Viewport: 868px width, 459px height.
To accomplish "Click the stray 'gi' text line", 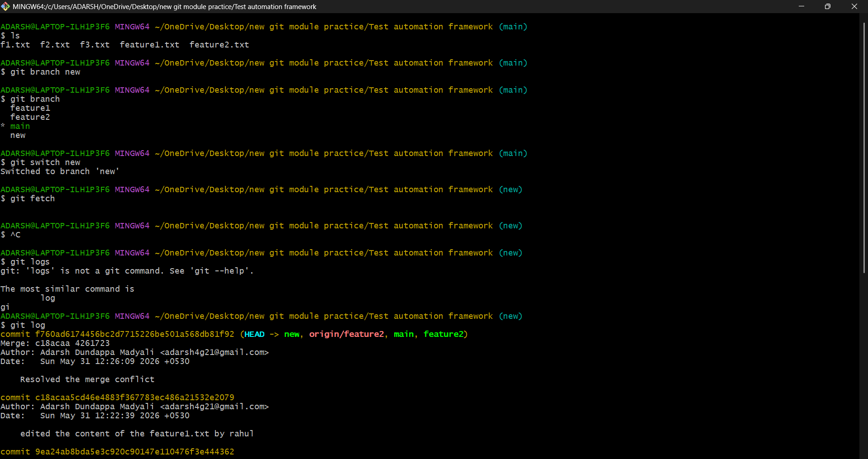I will tap(5, 307).
